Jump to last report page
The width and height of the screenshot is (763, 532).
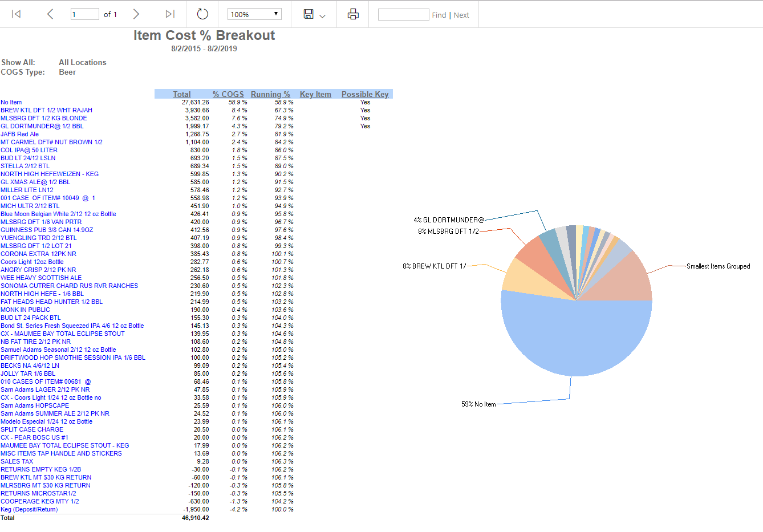[170, 14]
